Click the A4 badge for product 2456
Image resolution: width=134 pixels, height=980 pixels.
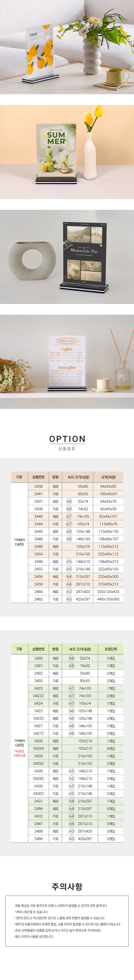point(69,576)
